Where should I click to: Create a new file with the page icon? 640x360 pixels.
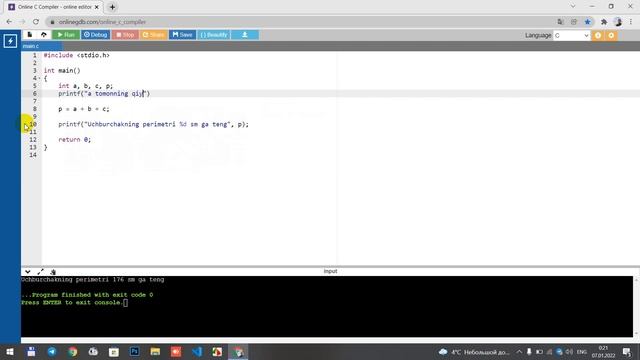tap(29, 35)
